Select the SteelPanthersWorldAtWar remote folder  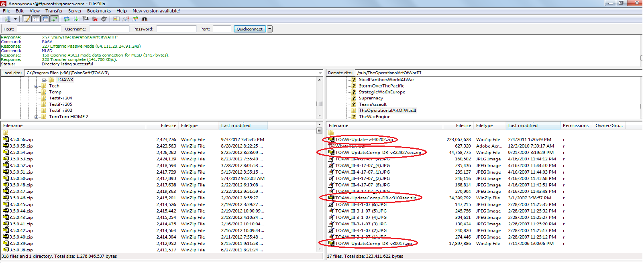(x=386, y=80)
